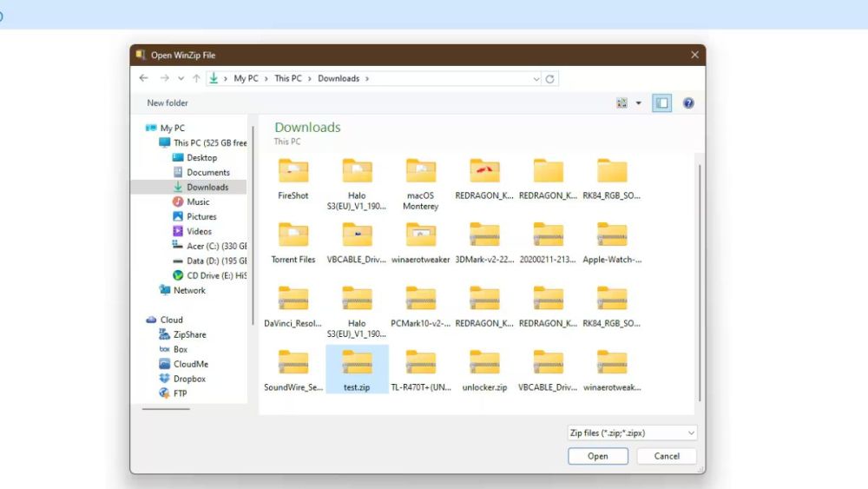Click the forward navigation arrow
This screenshot has width=868, height=489.
click(x=164, y=78)
